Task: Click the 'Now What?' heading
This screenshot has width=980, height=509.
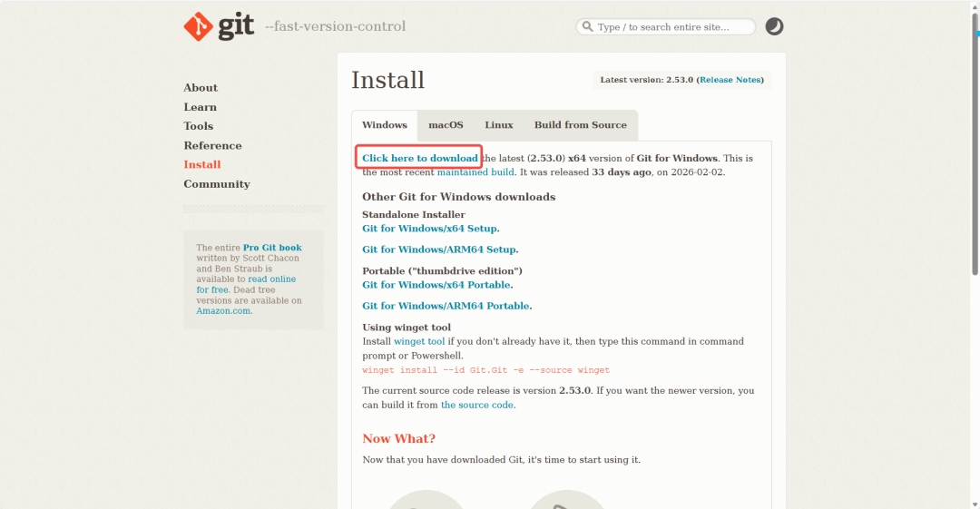Action: click(398, 438)
